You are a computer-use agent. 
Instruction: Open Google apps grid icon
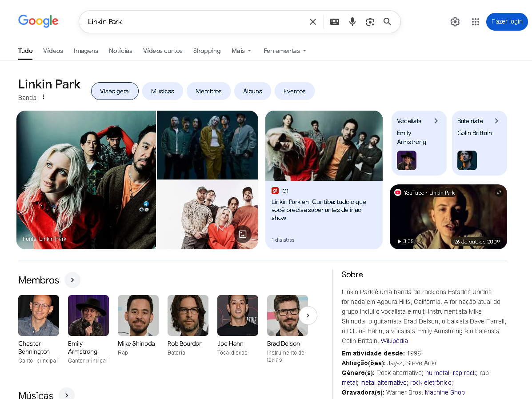point(476,22)
